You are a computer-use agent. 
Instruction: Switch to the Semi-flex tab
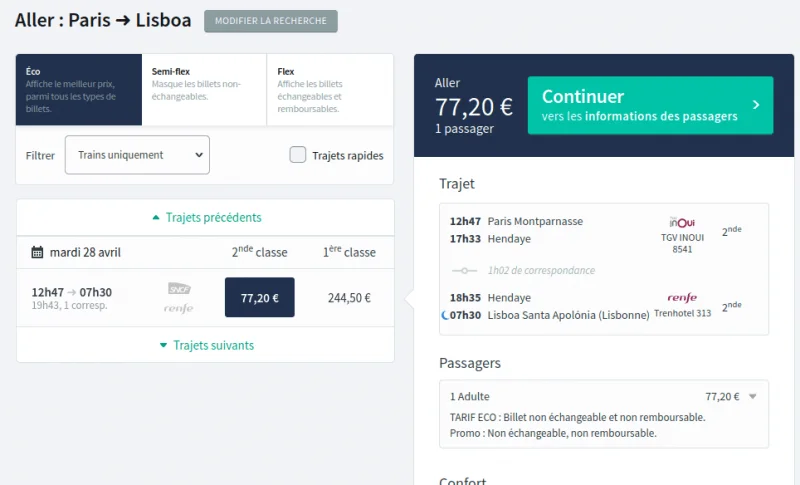pyautogui.click(x=204, y=90)
